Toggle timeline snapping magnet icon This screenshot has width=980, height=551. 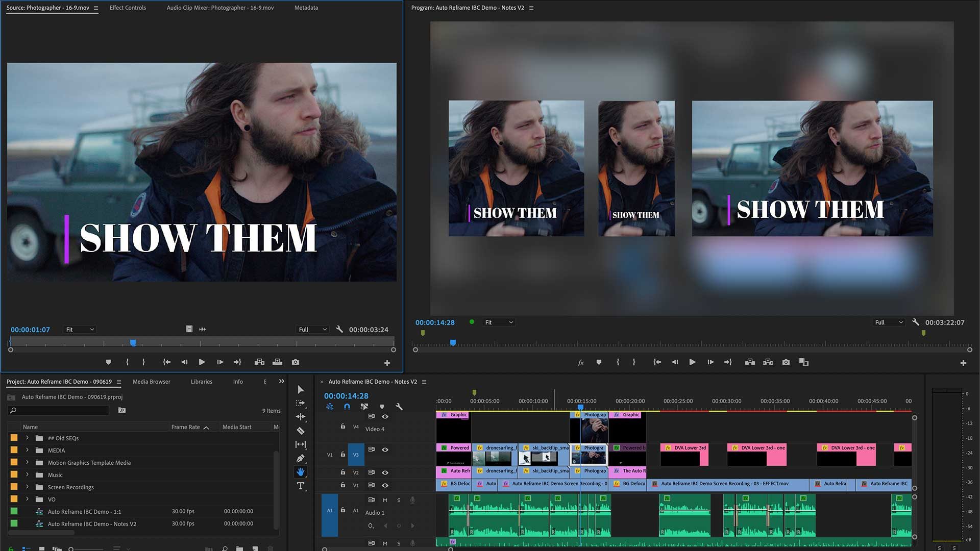347,407
